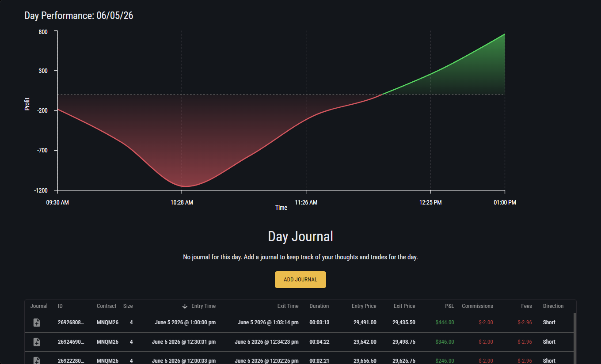Click the $346.00 P&L value

click(x=445, y=342)
